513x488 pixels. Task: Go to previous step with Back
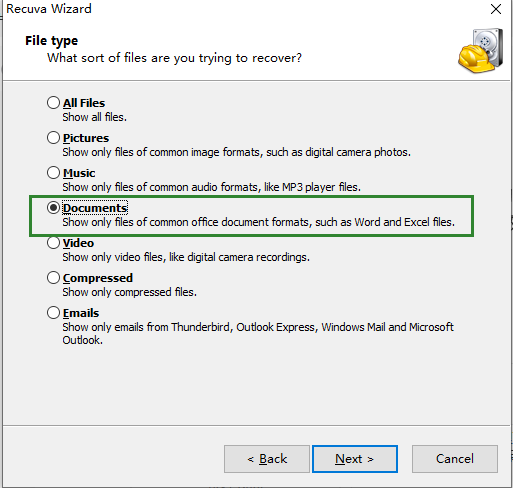point(267,459)
